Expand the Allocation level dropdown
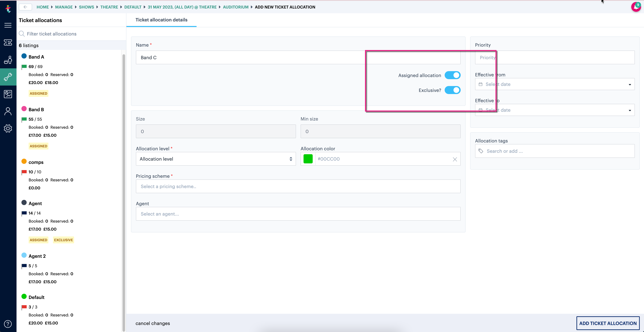 point(216,159)
